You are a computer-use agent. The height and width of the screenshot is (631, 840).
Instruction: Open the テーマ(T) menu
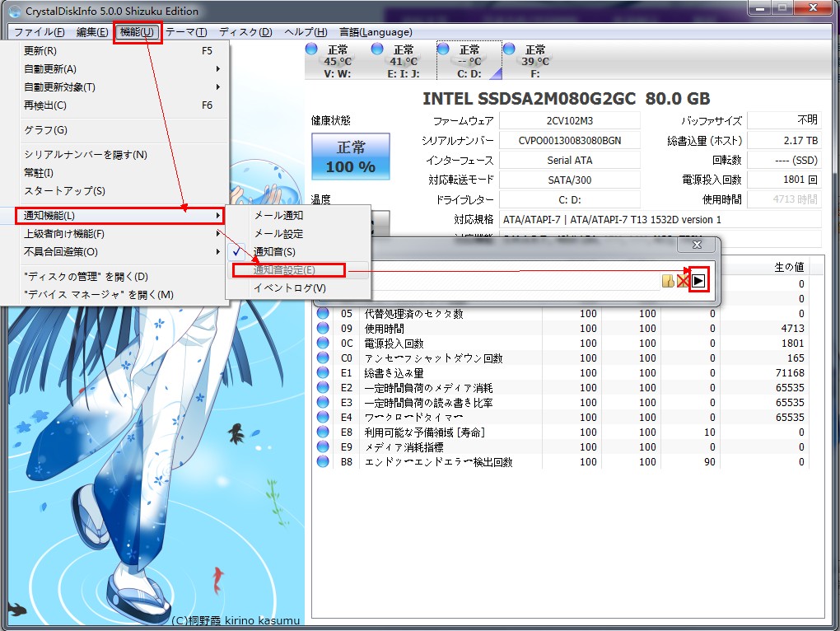[186, 32]
